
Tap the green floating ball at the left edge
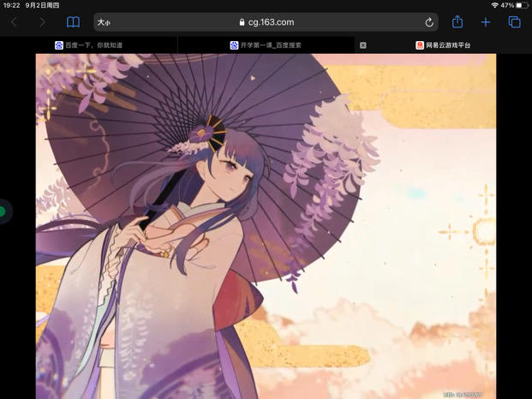3,211
